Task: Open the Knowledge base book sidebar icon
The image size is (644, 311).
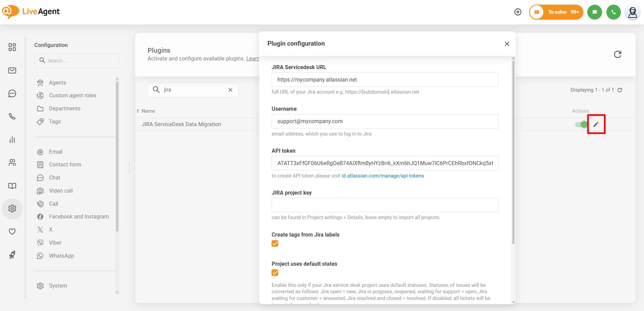Action: click(x=12, y=186)
